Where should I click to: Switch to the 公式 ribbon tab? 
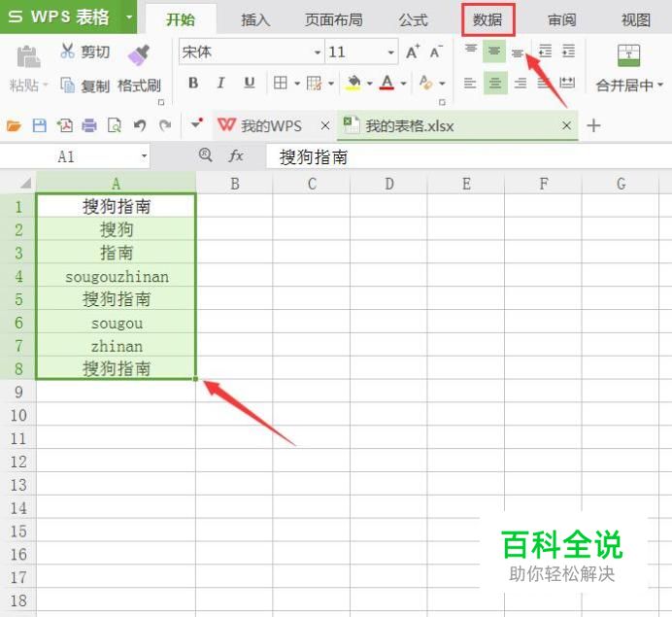tap(413, 20)
